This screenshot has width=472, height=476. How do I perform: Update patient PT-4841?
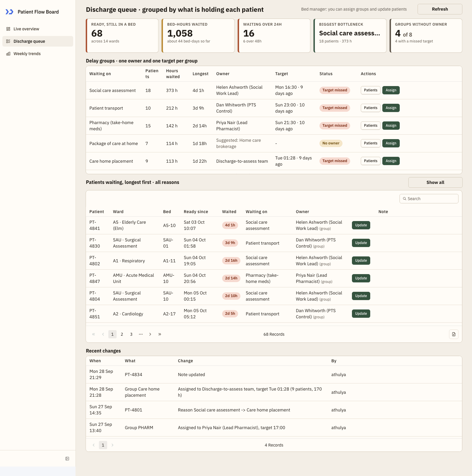pyautogui.click(x=361, y=225)
